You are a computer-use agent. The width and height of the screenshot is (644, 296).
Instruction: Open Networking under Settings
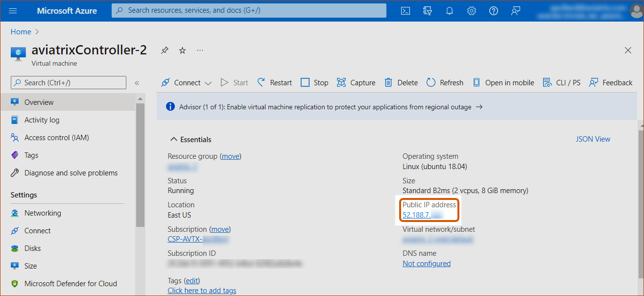coord(43,213)
